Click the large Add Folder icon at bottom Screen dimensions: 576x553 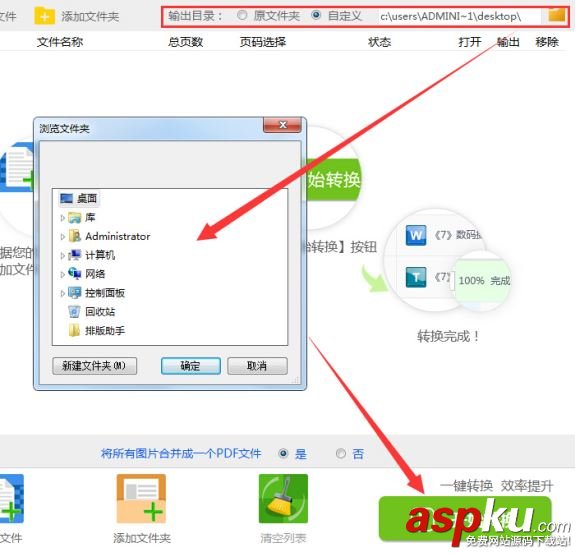[141, 499]
